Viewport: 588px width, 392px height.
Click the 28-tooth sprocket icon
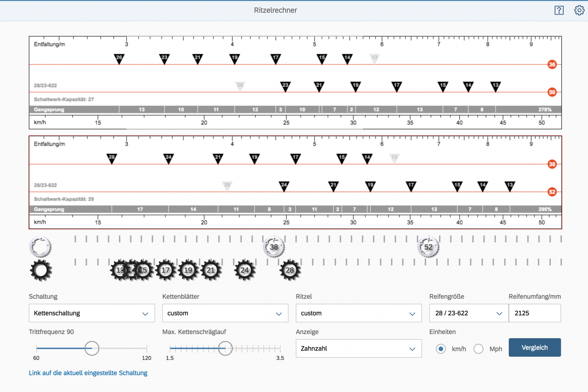[290, 270]
